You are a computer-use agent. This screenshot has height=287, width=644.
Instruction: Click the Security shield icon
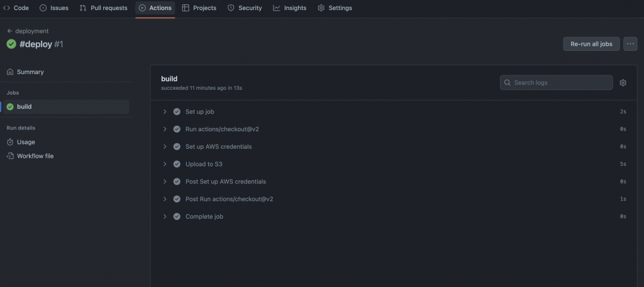coord(231,8)
